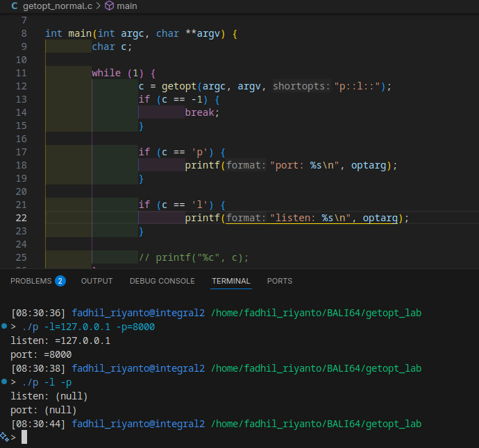Click line number 12 in the gutter

coord(20,86)
